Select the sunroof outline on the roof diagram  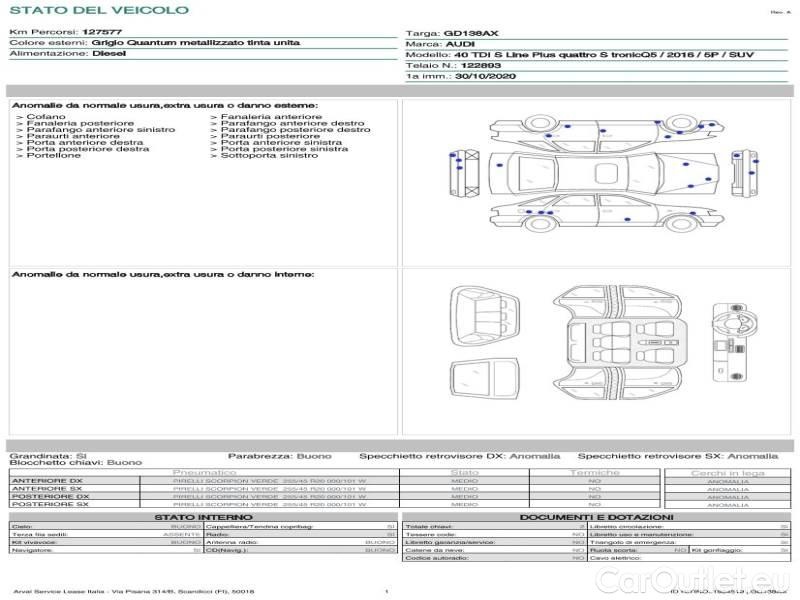606,173
